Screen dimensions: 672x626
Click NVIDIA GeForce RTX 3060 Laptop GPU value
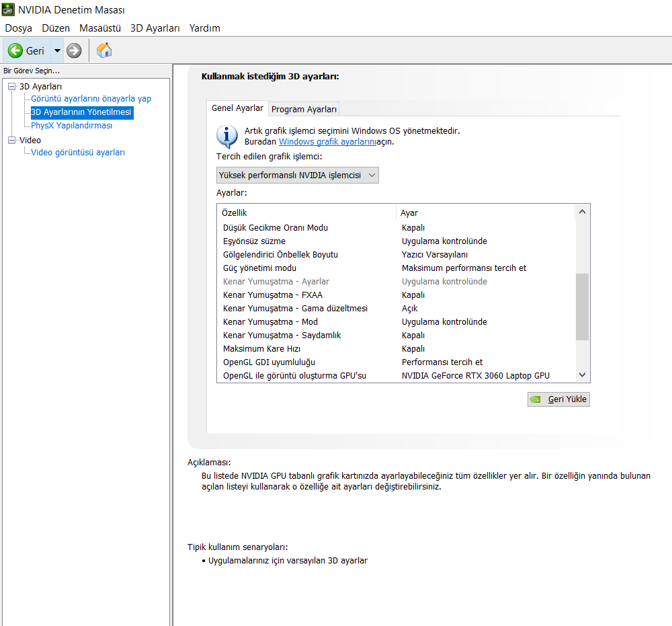point(475,376)
